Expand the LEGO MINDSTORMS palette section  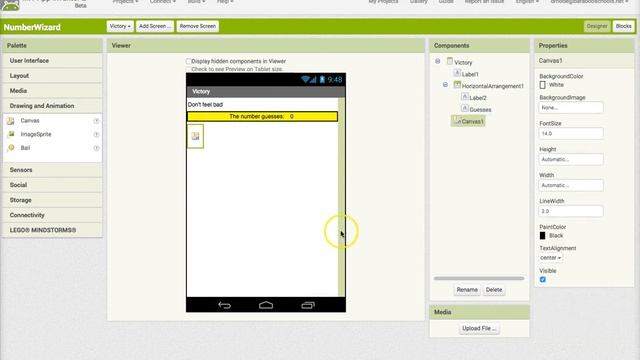(53, 230)
